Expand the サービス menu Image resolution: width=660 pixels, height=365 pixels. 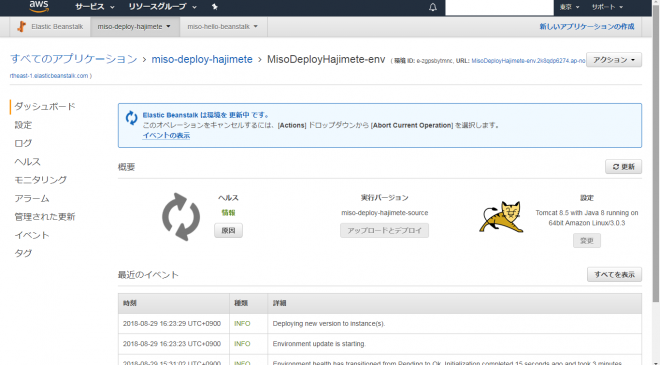pos(95,7)
